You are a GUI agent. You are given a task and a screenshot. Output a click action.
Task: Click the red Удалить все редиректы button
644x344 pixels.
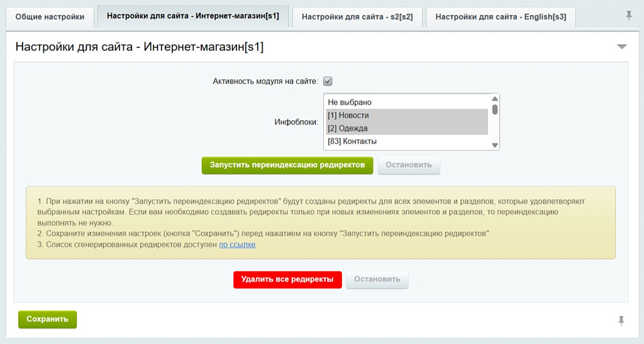click(287, 280)
